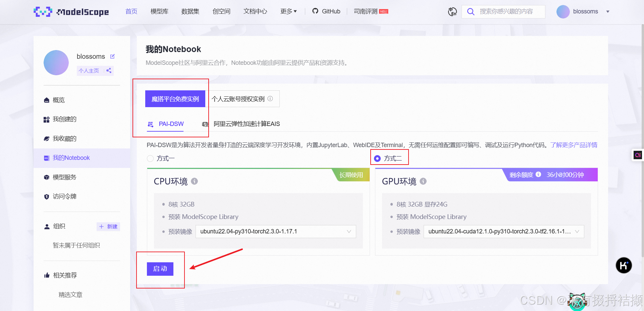Screen dimensions: 644x311
Task: Open the CPU 预装镜像 dropdown
Action: coord(276,231)
